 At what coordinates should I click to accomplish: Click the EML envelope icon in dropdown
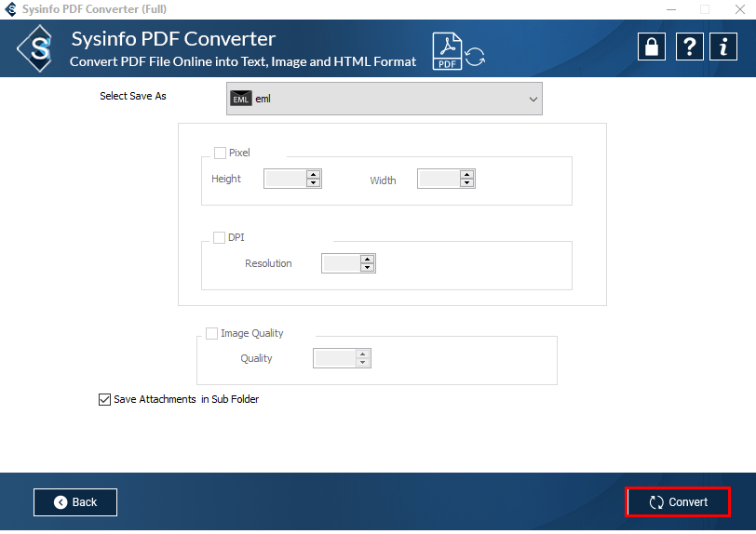tap(240, 99)
